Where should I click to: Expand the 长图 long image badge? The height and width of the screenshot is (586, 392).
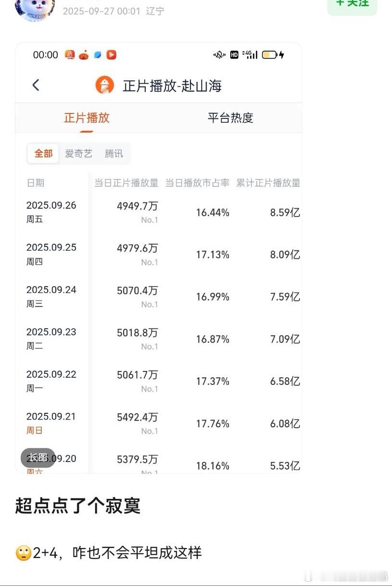[38, 458]
